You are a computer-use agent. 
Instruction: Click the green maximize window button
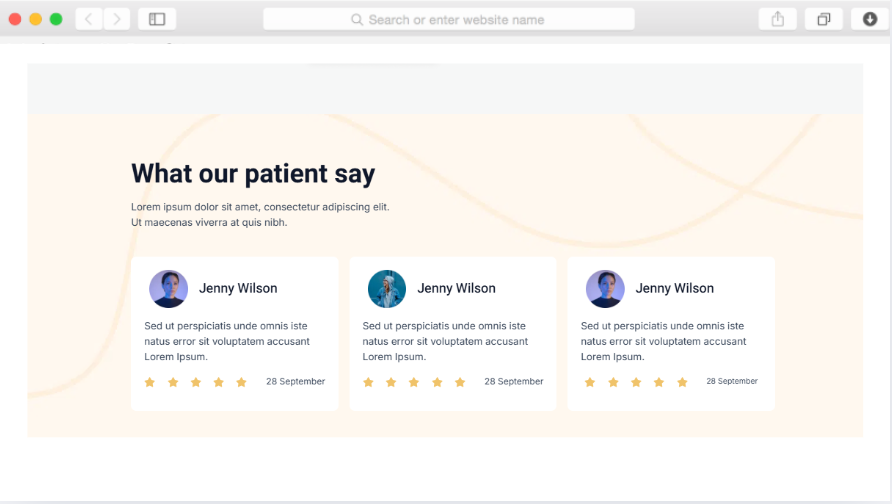pyautogui.click(x=56, y=19)
